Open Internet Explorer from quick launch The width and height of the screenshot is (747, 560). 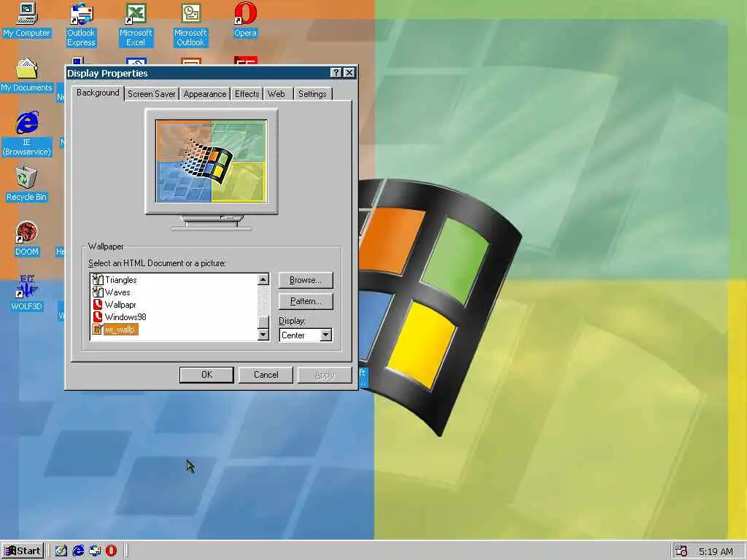[x=78, y=551]
